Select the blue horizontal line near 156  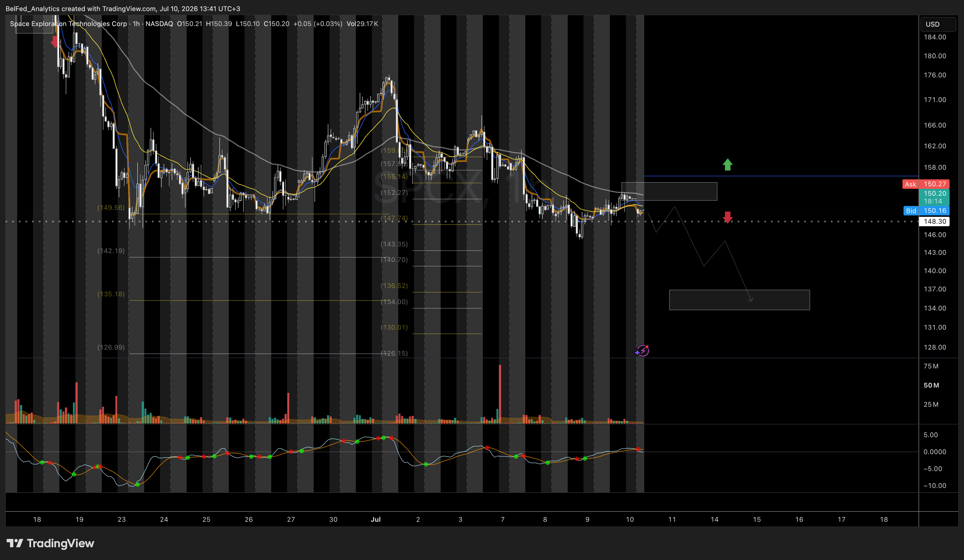click(x=780, y=176)
